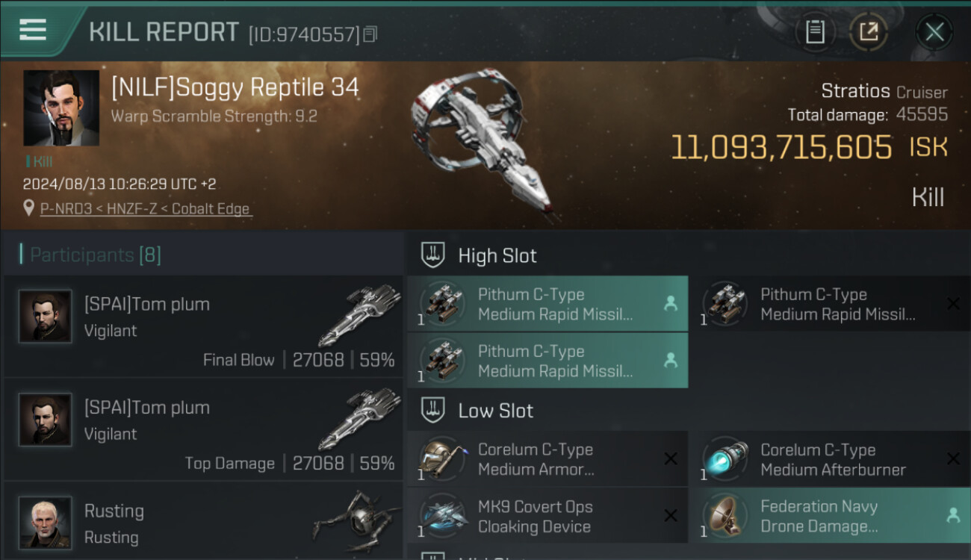Tap the High Slot shield icon
Image resolution: width=971 pixels, height=560 pixels.
pos(432,255)
